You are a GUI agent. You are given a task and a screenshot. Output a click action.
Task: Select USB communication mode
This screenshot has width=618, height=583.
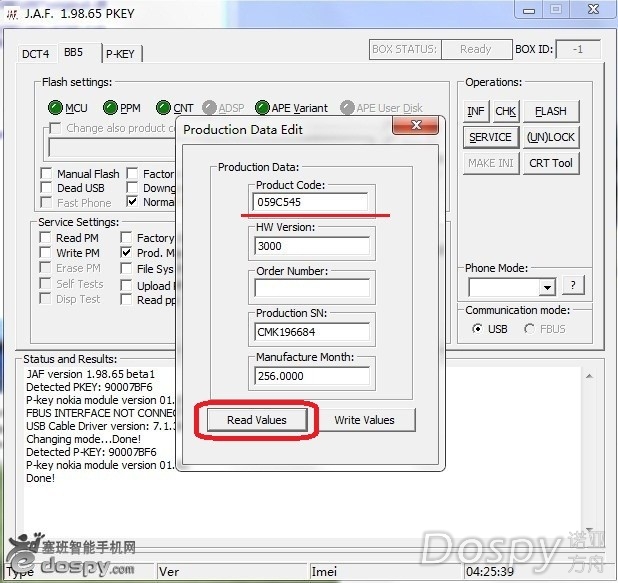477,329
